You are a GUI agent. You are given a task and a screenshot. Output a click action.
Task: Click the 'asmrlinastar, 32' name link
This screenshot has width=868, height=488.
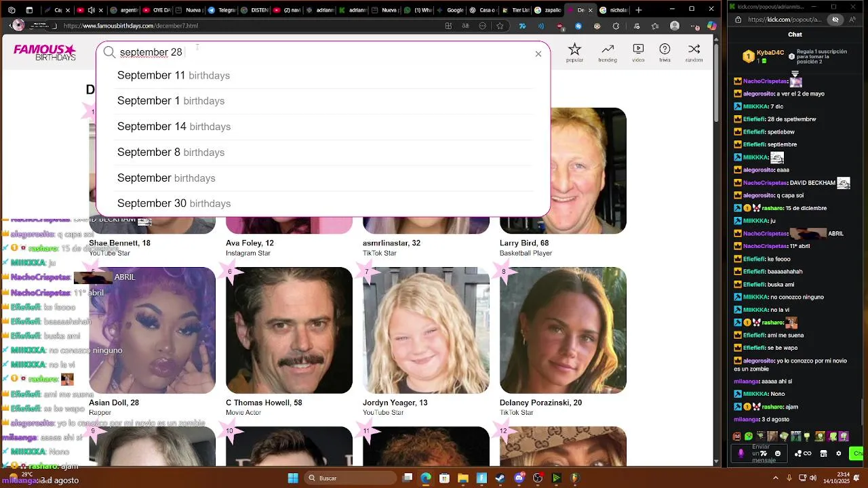tap(391, 243)
